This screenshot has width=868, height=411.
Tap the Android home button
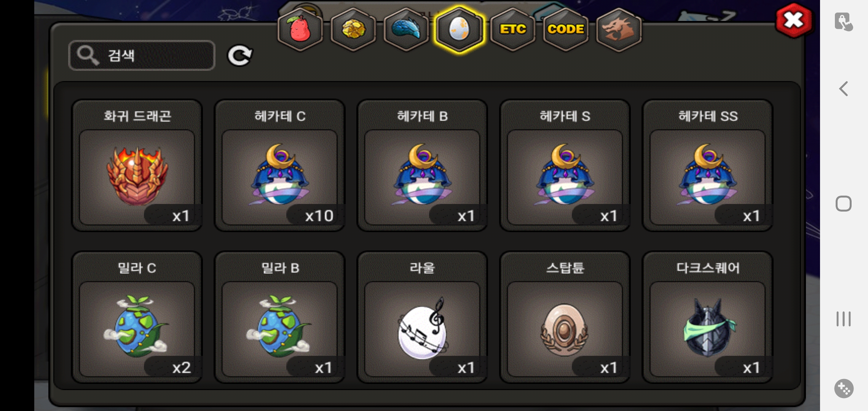(844, 204)
